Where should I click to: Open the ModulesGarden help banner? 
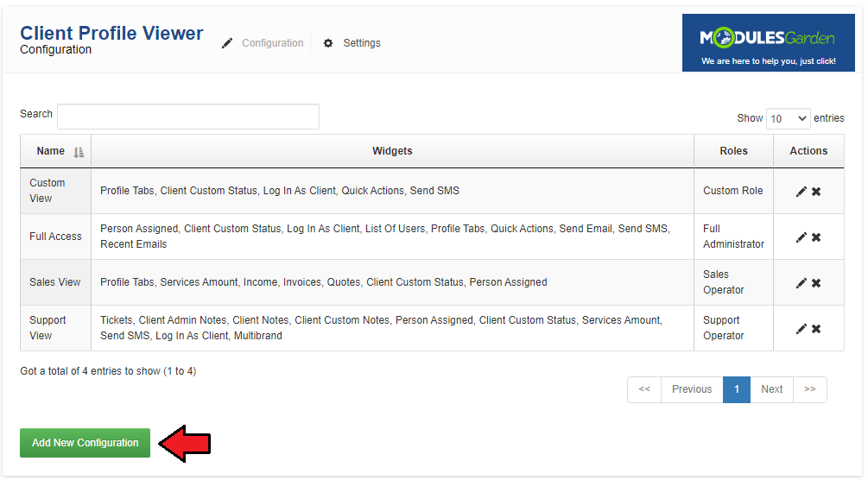click(769, 42)
